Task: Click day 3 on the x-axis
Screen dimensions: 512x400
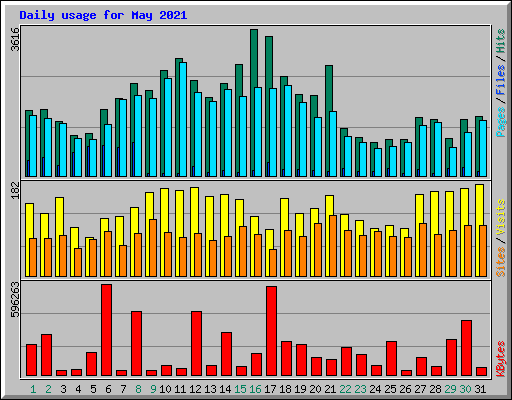Action: (x=63, y=389)
